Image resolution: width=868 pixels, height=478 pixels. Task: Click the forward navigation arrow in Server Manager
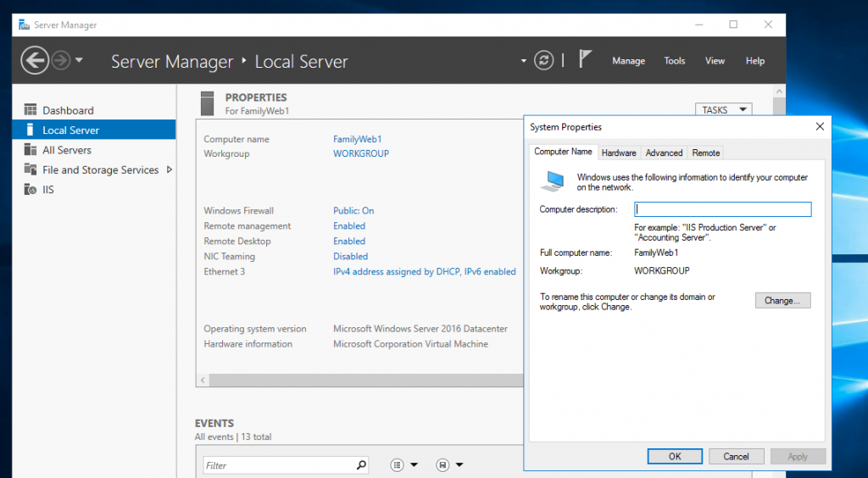point(61,60)
